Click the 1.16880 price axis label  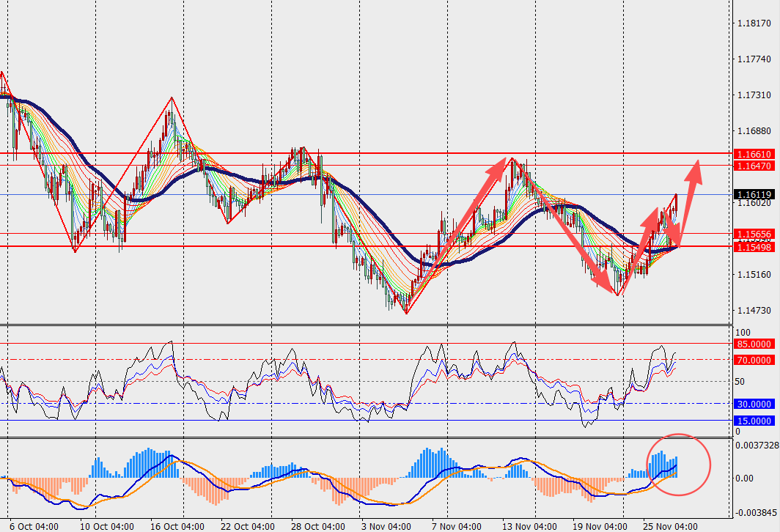[x=754, y=131]
